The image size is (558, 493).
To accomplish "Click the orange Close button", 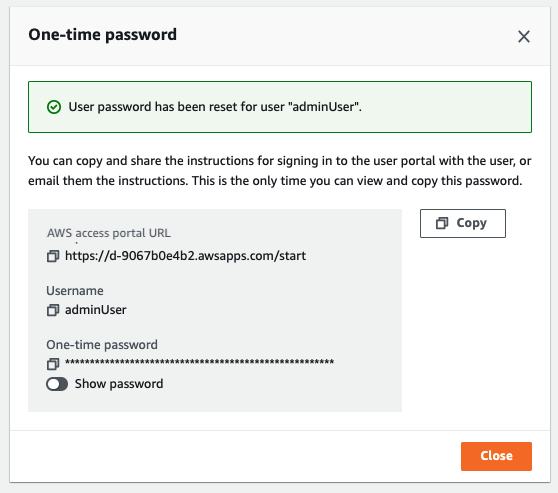I will pos(496,456).
